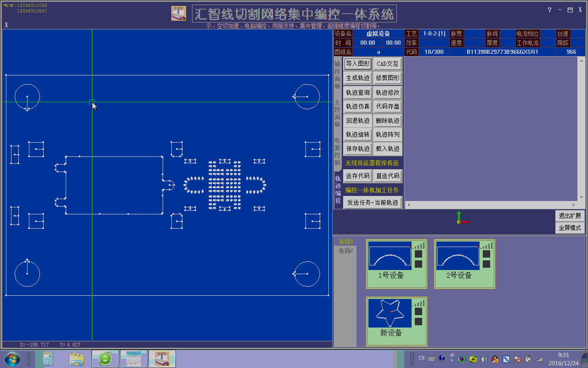This screenshot has width=588, height=368.
Task: Select the 2号设备 preview thumbnail
Action: pyautogui.click(x=458, y=256)
